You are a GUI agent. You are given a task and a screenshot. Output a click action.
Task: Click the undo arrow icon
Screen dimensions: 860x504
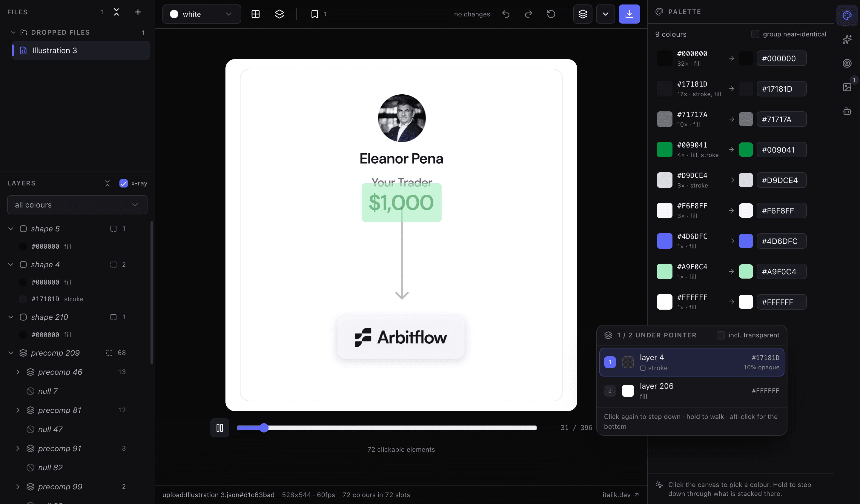click(506, 14)
